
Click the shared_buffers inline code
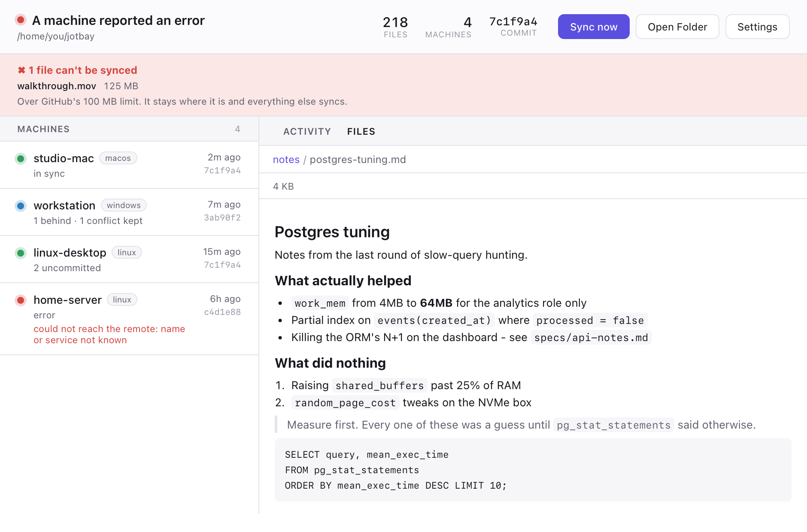tap(379, 386)
